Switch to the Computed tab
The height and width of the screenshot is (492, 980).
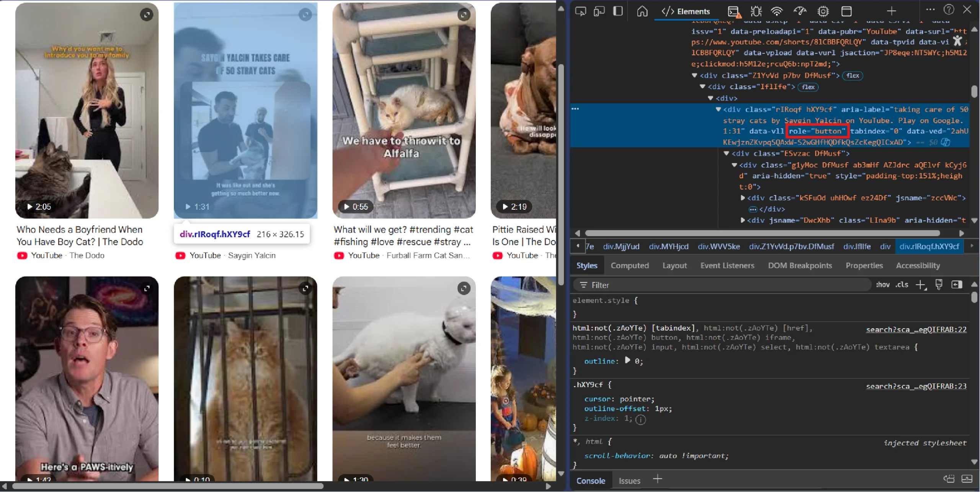630,265
